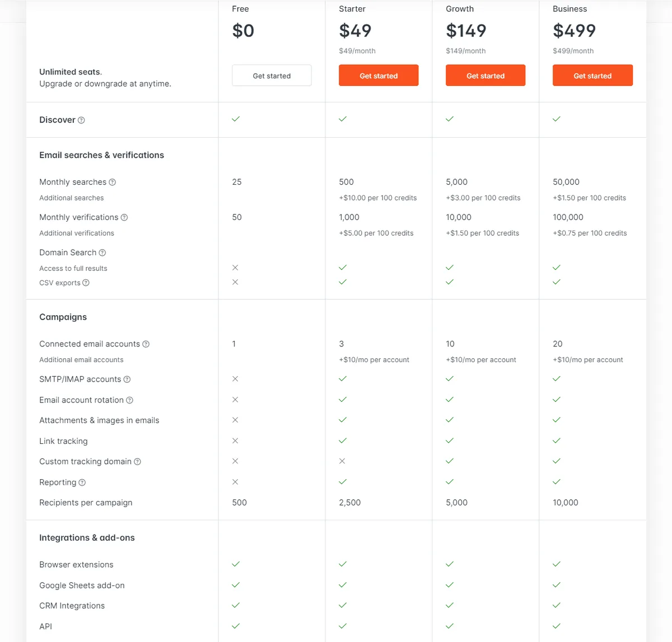This screenshot has width=672, height=642.
Task: Collapse the Integrations & add-ons section
Action: click(87, 537)
